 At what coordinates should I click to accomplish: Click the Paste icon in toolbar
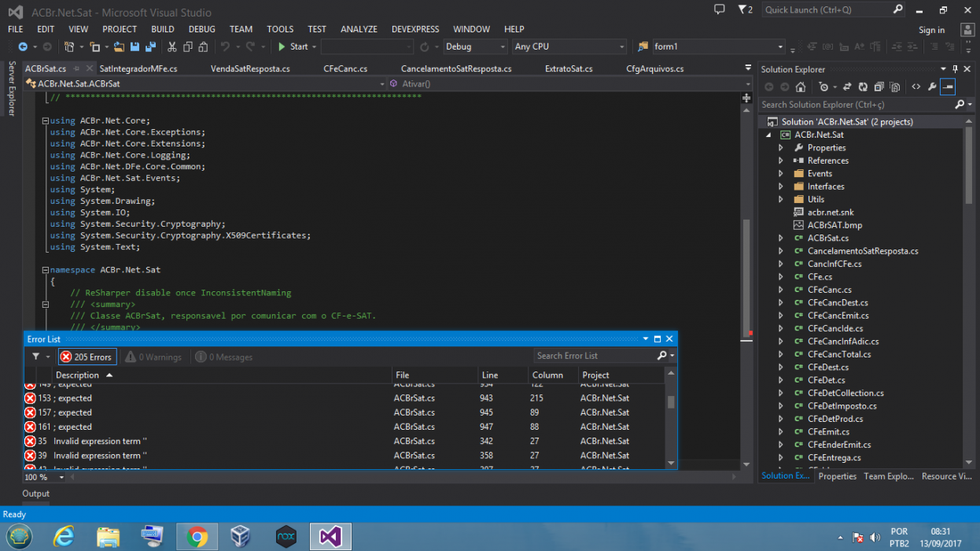click(202, 47)
